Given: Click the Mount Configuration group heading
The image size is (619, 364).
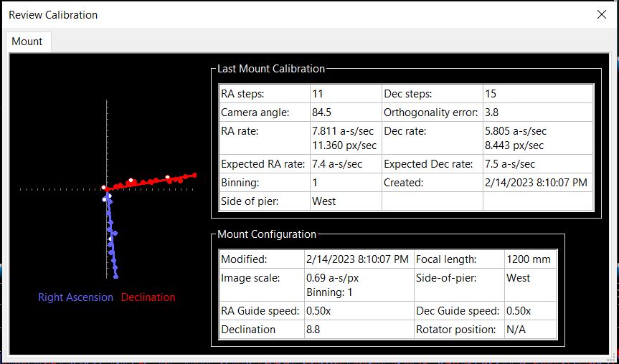Looking at the screenshot, I should [x=267, y=234].
